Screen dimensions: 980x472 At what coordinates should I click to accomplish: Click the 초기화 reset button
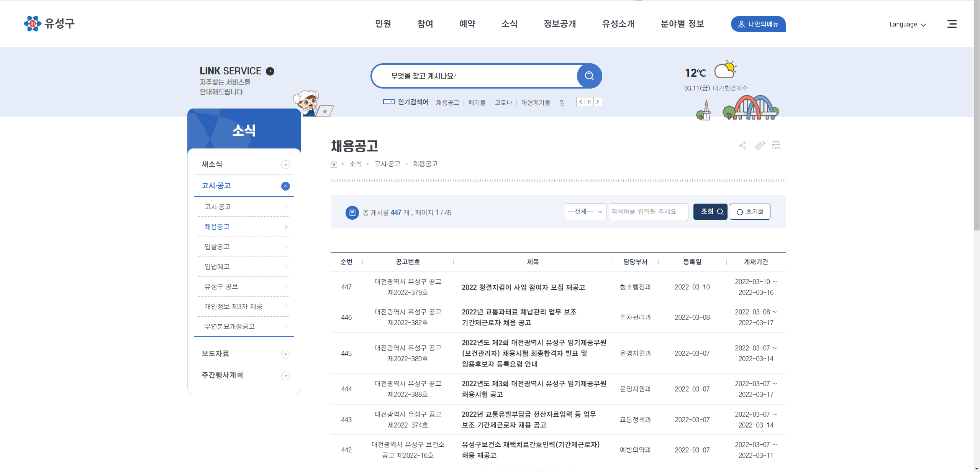click(750, 212)
